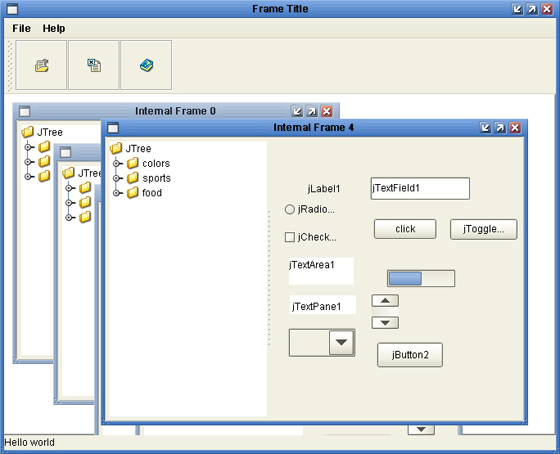
Task: Expand third child node in Internal Frame 0 tree
Action: click(28, 176)
